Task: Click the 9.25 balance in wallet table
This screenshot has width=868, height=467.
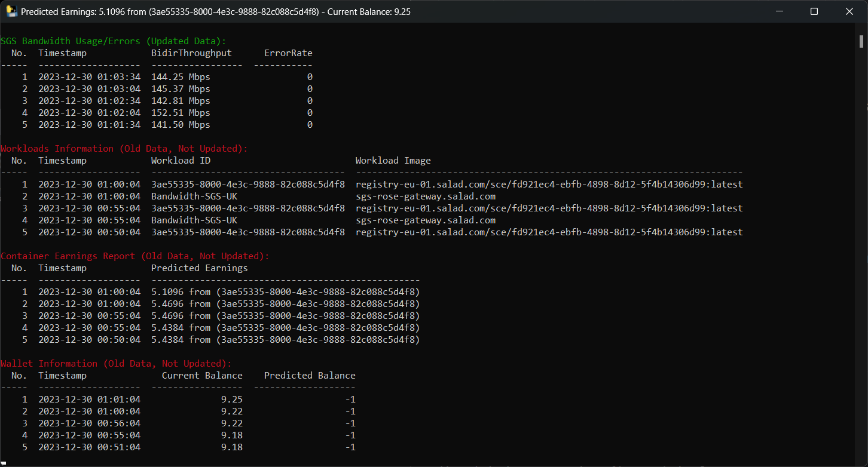Action: point(231,400)
